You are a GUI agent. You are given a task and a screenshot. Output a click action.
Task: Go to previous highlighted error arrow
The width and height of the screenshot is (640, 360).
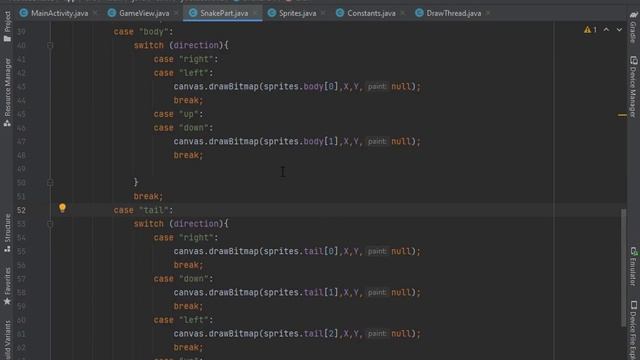tap(606, 30)
